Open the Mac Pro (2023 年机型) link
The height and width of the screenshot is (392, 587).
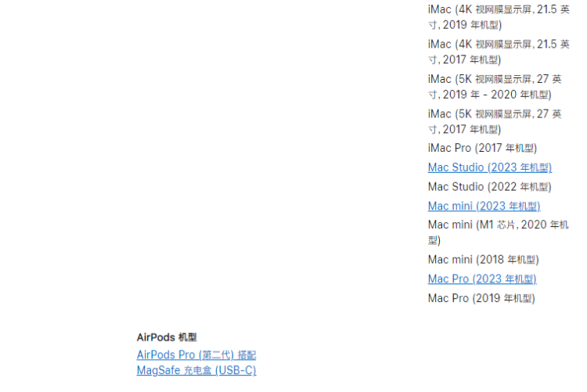(x=482, y=279)
